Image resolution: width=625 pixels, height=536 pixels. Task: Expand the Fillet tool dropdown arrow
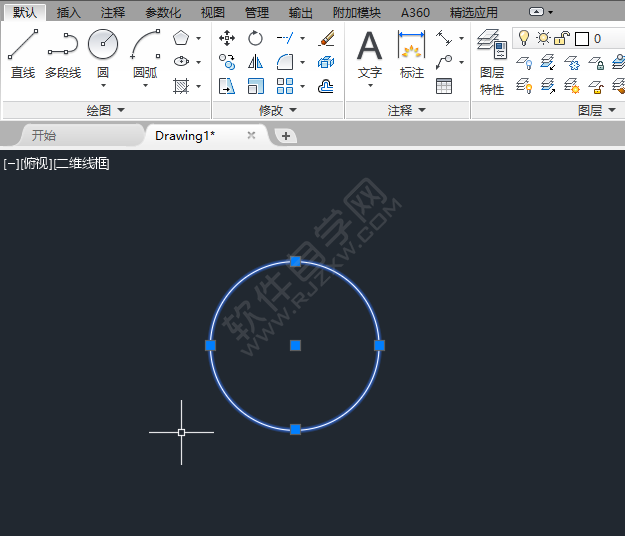303,62
